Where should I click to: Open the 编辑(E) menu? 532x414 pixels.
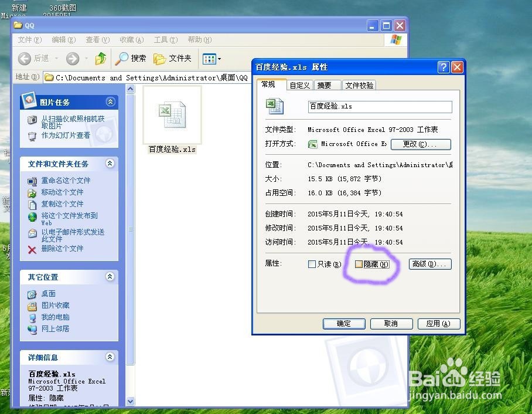point(63,40)
